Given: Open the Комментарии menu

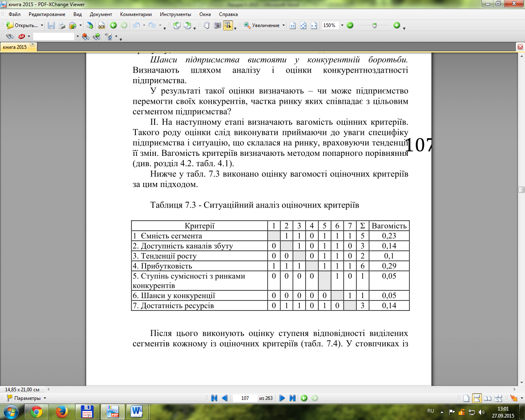Looking at the screenshot, I should click(136, 14).
